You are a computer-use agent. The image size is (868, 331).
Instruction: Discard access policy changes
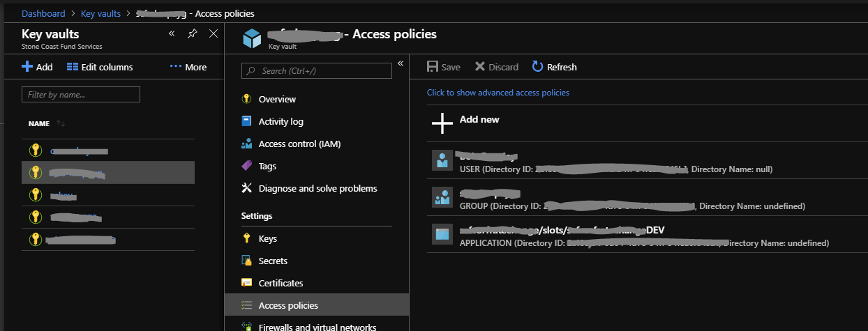point(497,67)
